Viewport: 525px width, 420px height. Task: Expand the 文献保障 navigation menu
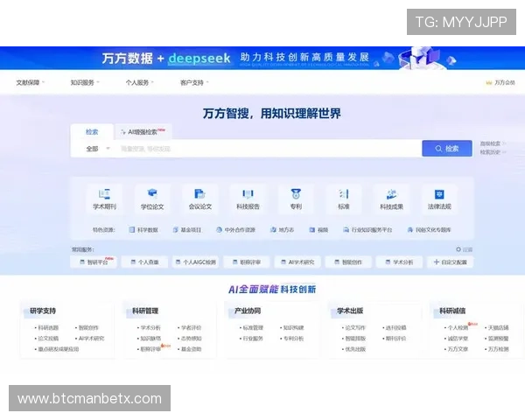(30, 82)
